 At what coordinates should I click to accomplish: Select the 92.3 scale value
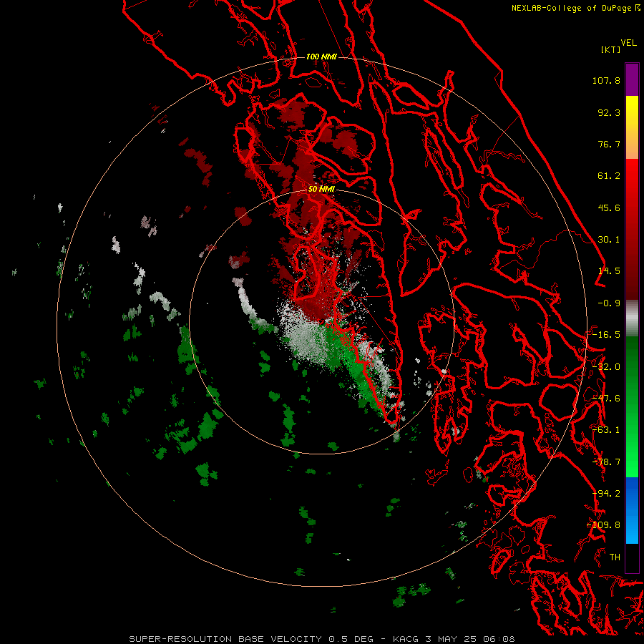click(609, 112)
